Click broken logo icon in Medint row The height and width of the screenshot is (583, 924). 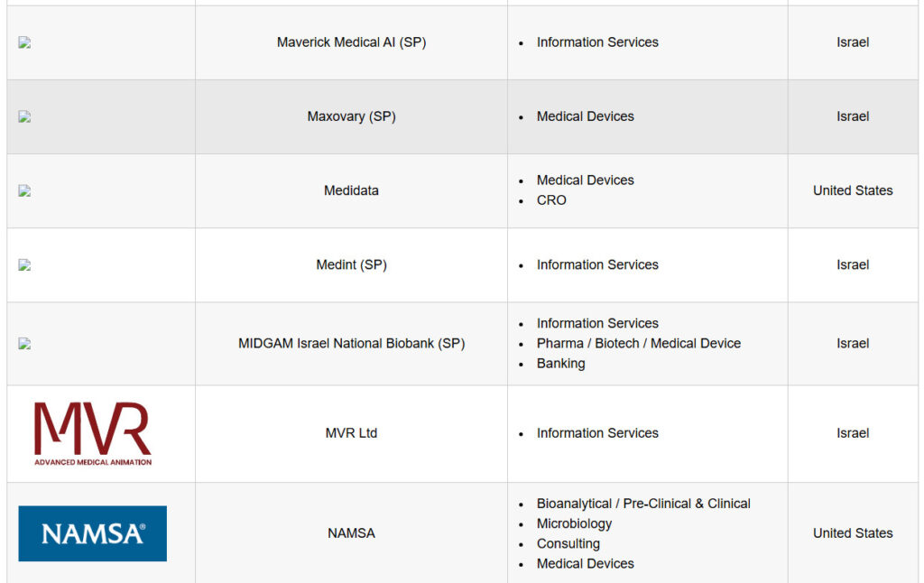pos(24,265)
